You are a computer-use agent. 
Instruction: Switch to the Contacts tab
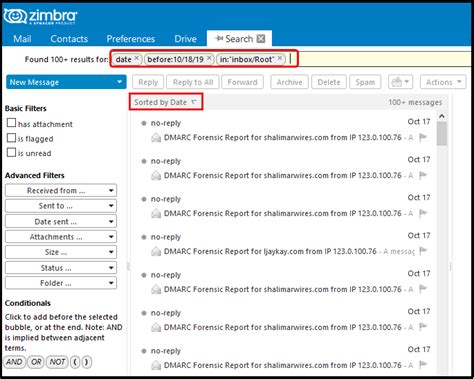pos(69,39)
